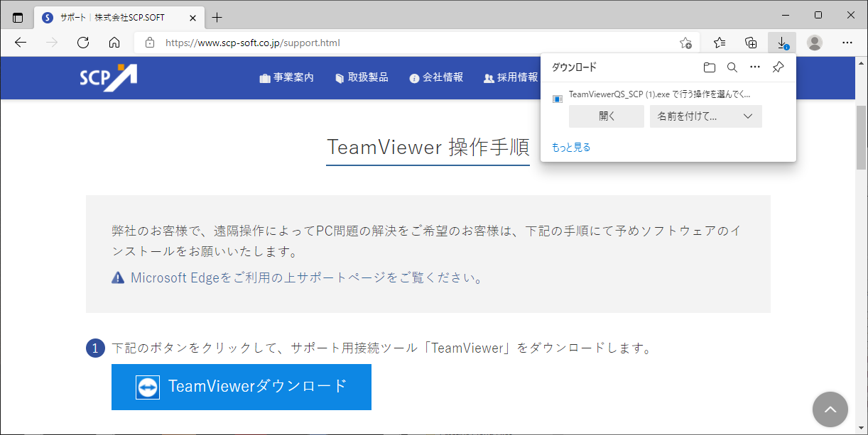This screenshot has width=868, height=435.
Task: Expand the save options dropdown arrow
Action: pos(748,116)
